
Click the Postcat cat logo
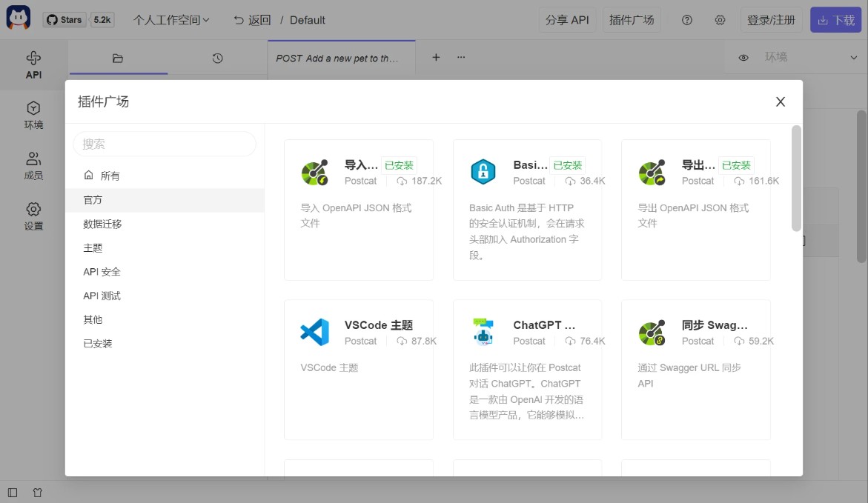pos(19,18)
